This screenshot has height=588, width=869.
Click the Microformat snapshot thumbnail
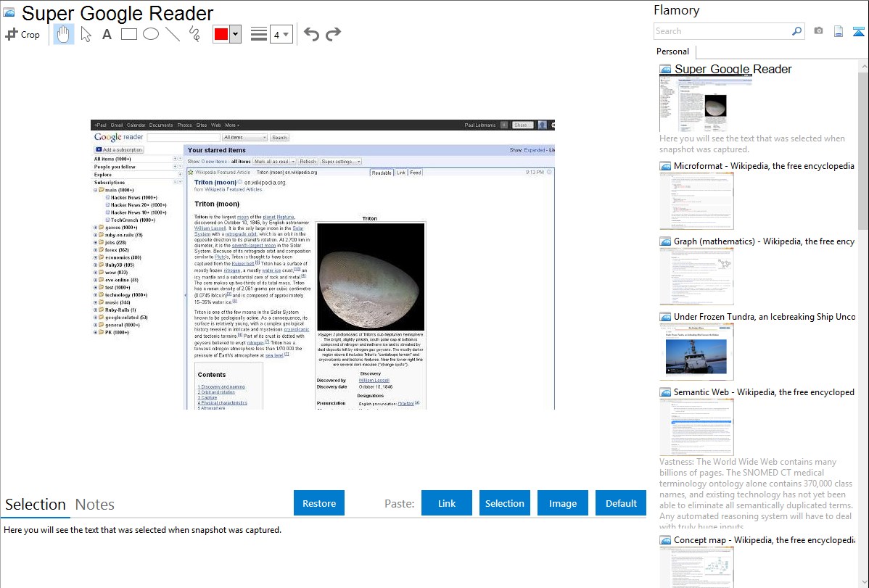point(696,201)
